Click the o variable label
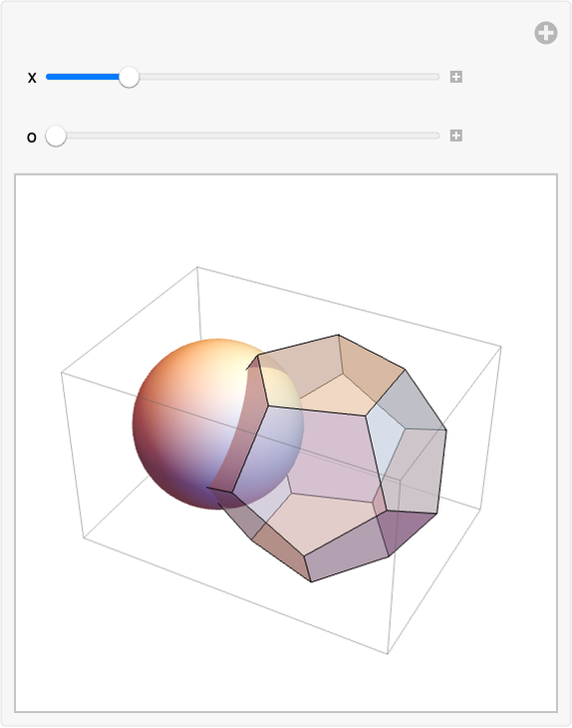 (32, 137)
